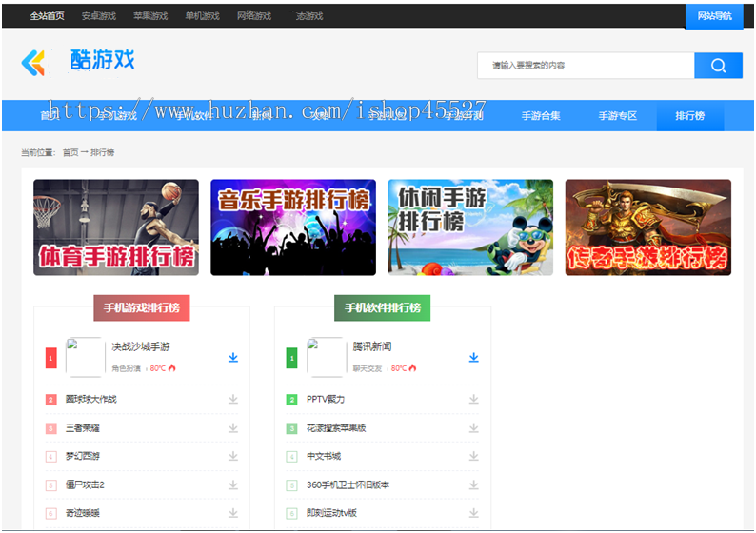Open the 王者荣耀 entry
This screenshot has width=756, height=533.
click(83, 428)
